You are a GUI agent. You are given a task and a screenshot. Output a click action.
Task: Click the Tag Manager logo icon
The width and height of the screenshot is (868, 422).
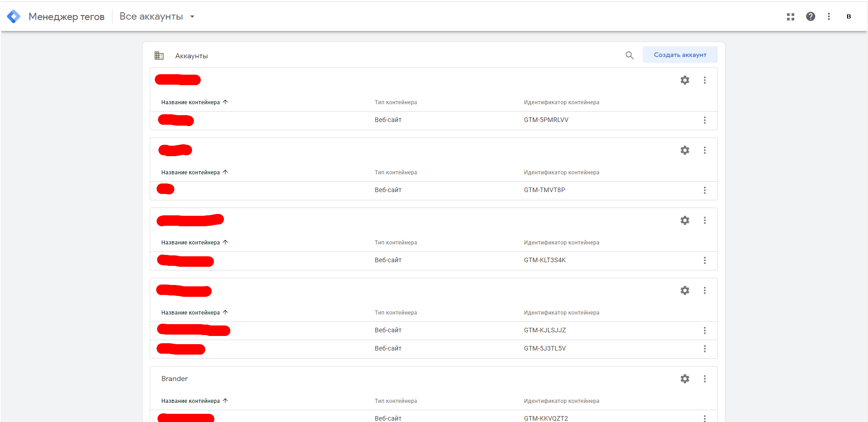pyautogui.click(x=14, y=16)
